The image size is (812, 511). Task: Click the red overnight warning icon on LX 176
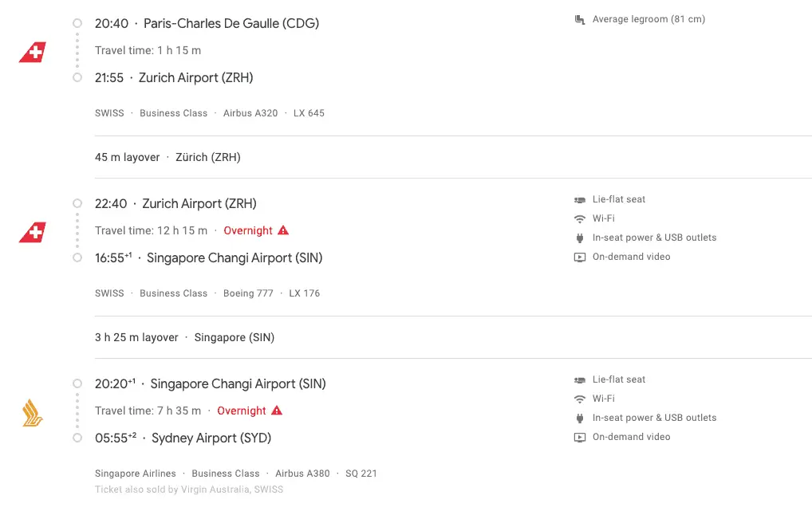282,230
